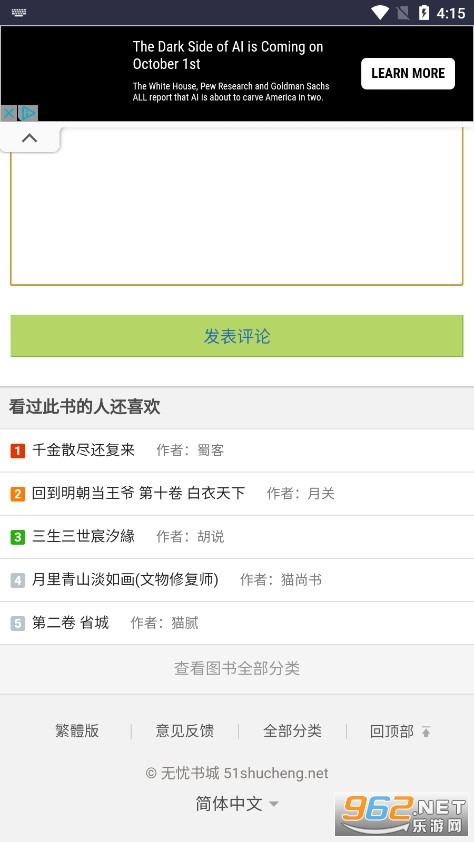Tap the LEARN MORE ad button

tap(407, 74)
